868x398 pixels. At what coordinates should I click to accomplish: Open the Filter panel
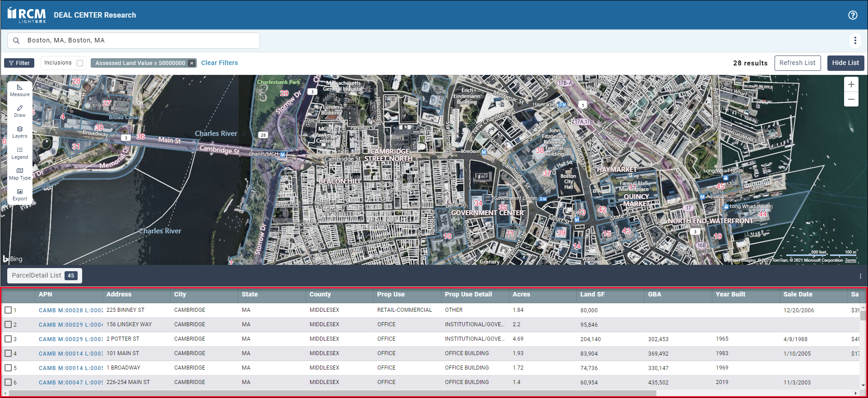click(x=19, y=63)
